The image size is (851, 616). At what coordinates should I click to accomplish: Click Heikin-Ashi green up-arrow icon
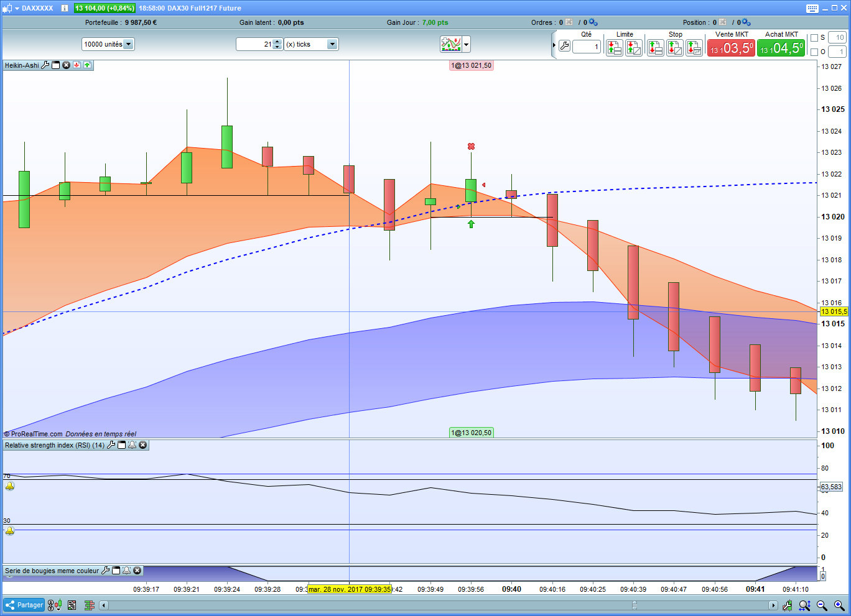click(x=87, y=65)
